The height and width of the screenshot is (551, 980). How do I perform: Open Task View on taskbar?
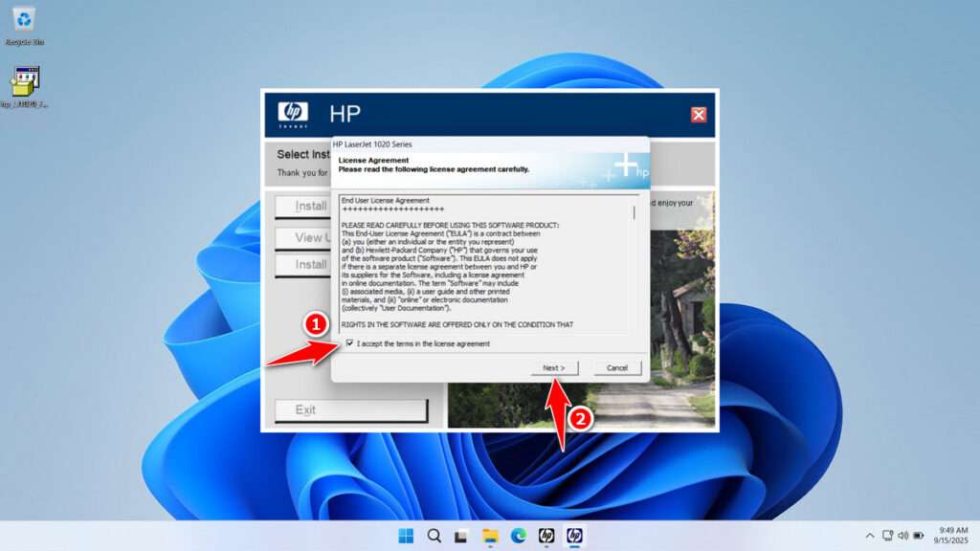[x=461, y=536]
